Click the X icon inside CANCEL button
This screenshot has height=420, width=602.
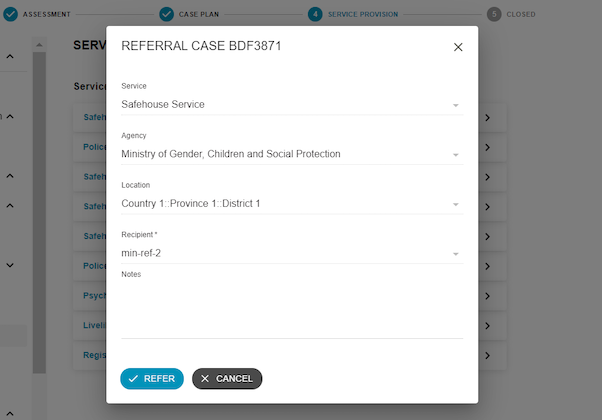tap(205, 379)
